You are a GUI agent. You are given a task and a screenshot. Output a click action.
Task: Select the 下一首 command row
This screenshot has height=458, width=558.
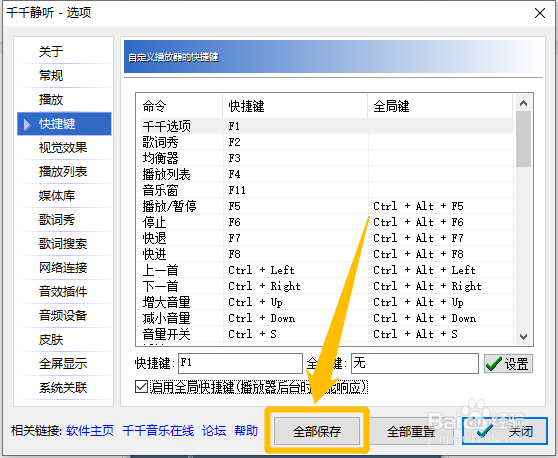pos(325,286)
